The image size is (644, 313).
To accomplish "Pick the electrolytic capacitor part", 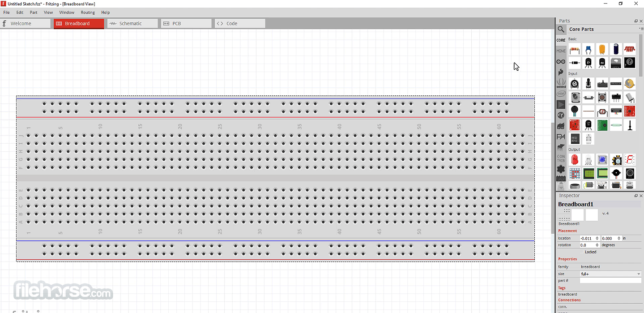I will click(616, 49).
